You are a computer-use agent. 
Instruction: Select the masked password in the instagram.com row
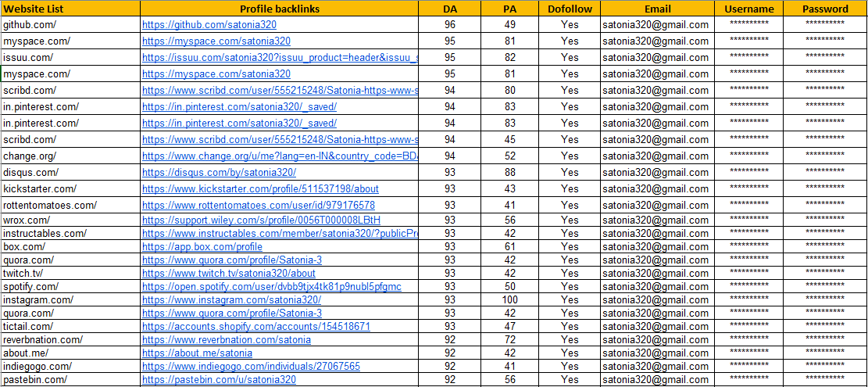click(x=825, y=300)
